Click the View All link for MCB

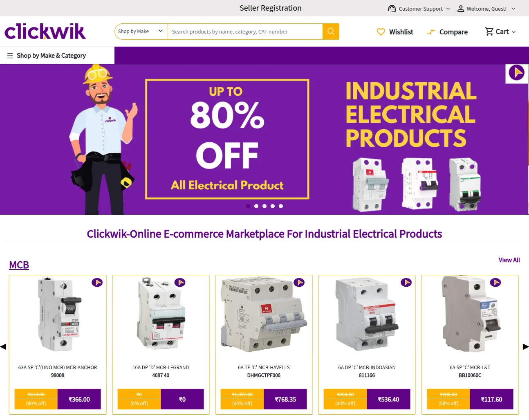point(509,260)
